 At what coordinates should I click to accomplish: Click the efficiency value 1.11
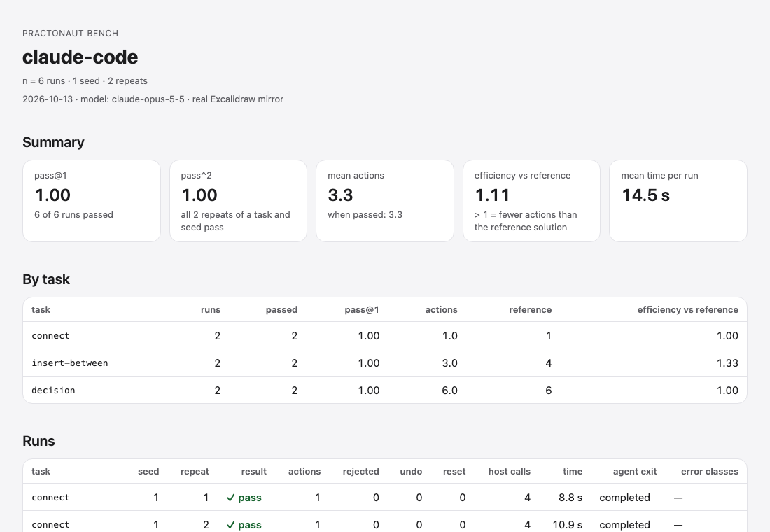point(492,195)
